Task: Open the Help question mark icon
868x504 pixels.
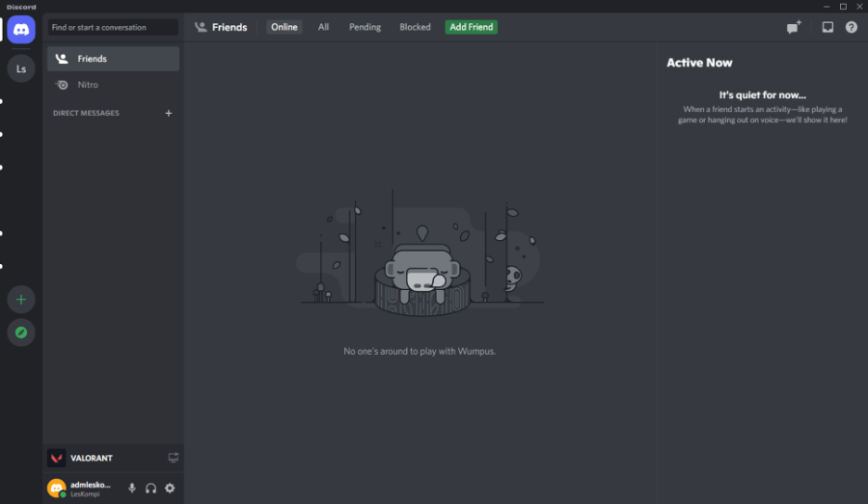Action: click(x=852, y=27)
